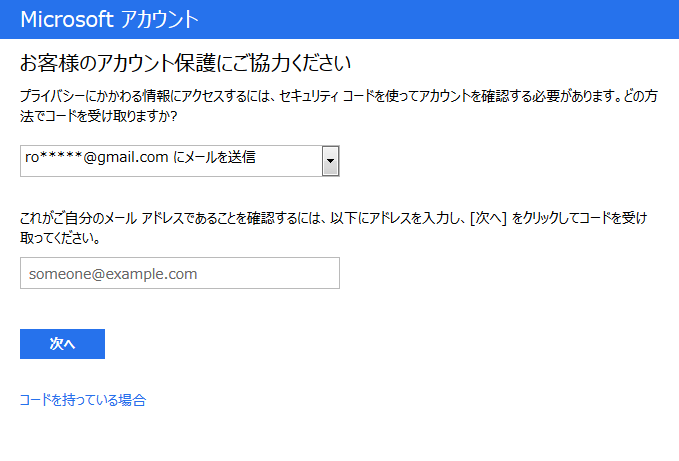Proceed with the Next (次へ) button
Screen dimensions: 679x461
(x=62, y=344)
